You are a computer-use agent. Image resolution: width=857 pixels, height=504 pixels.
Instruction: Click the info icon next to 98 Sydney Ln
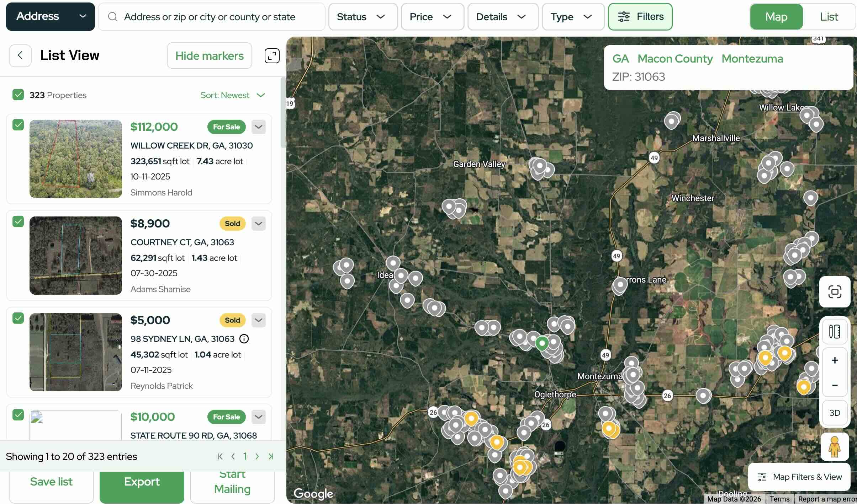point(244,339)
